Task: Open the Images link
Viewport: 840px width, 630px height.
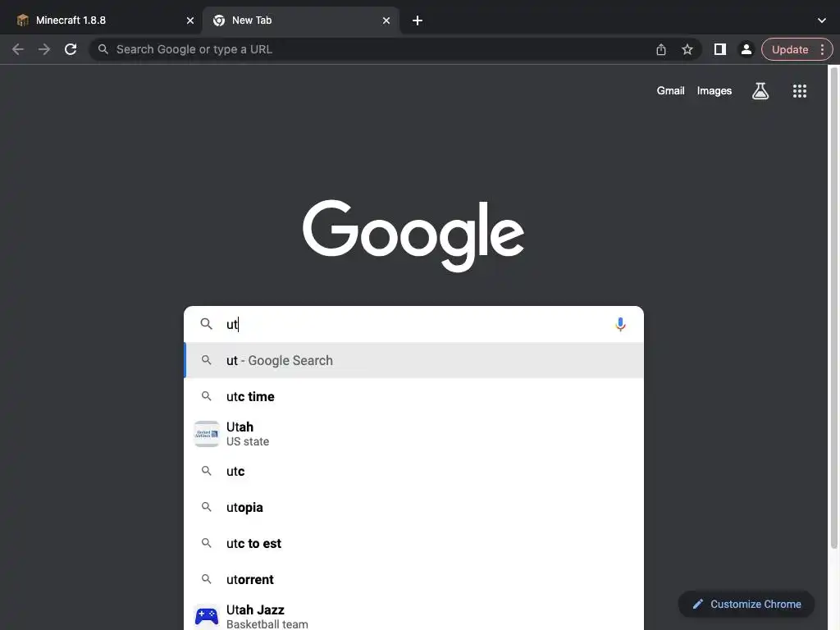Action: 714,91
